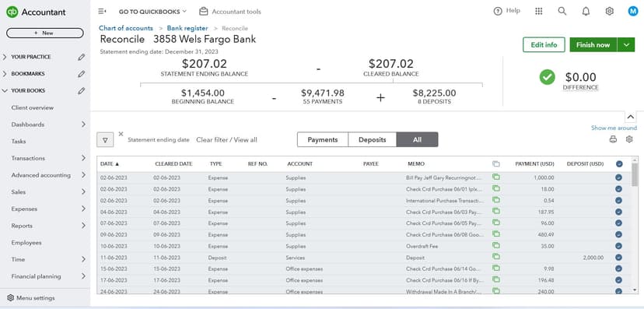Switch to the Payments tab
The image size is (644, 309).
(x=323, y=139)
